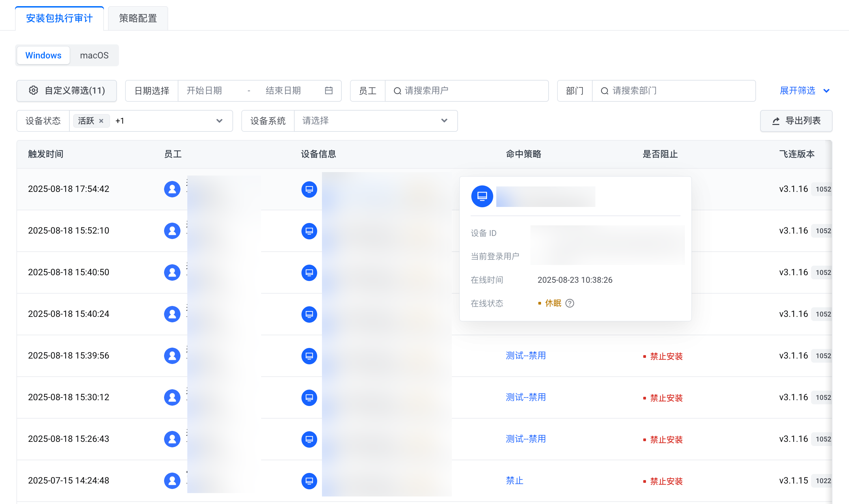
Task: Click 导出列表 export button
Action: (796, 121)
